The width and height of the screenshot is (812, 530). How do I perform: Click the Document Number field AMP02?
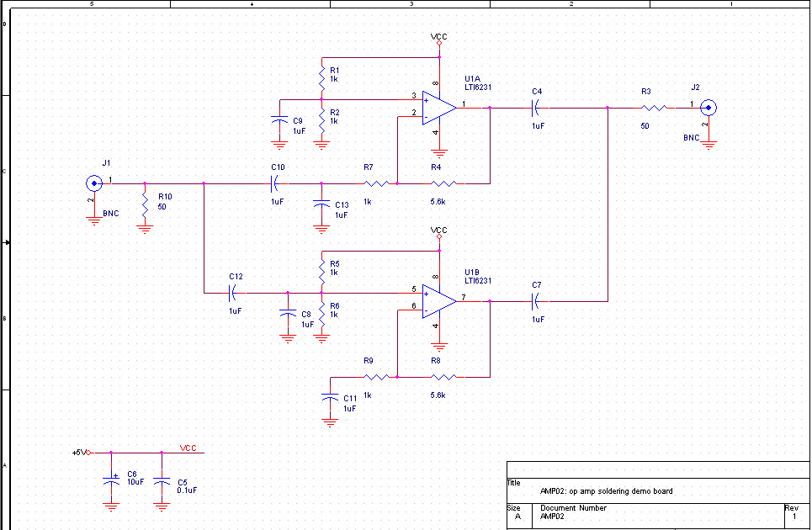tap(553, 517)
